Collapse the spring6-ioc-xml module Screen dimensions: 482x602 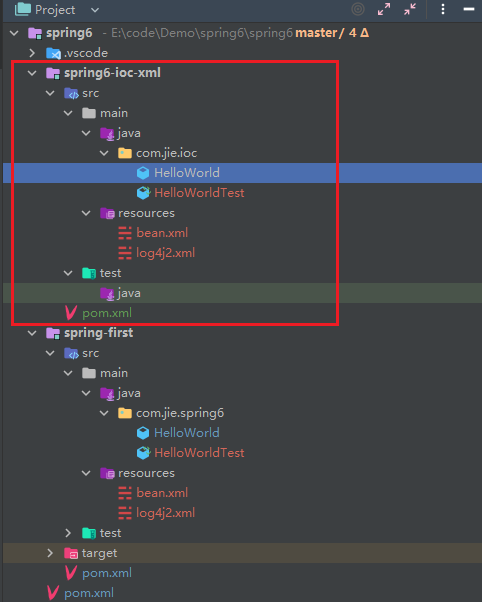pyautogui.click(x=32, y=73)
